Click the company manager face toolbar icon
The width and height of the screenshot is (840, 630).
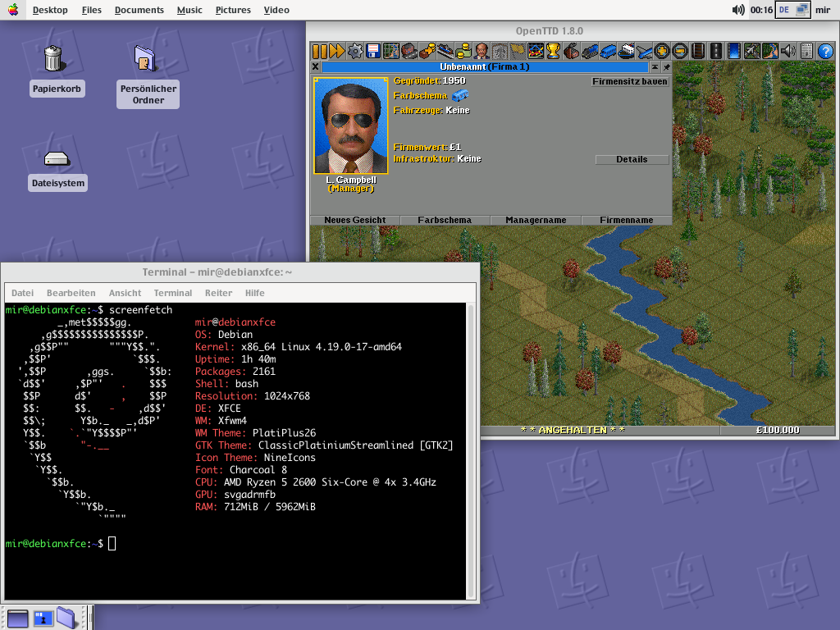point(482,52)
